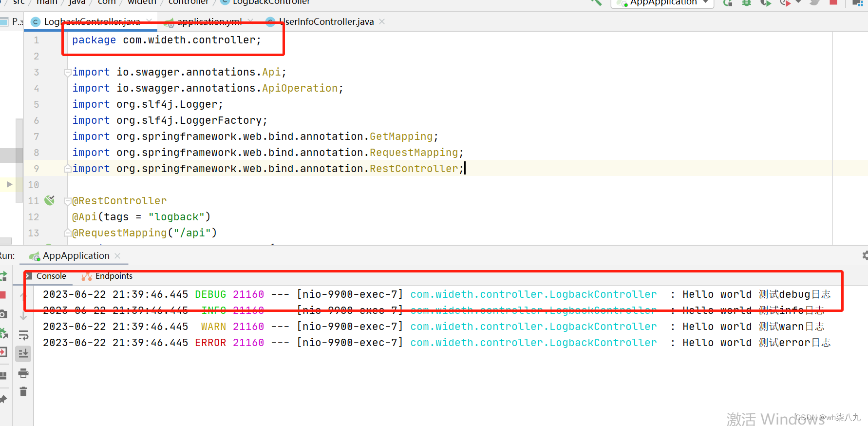
Task: Run with coverage from top toolbar
Action: (x=766, y=3)
